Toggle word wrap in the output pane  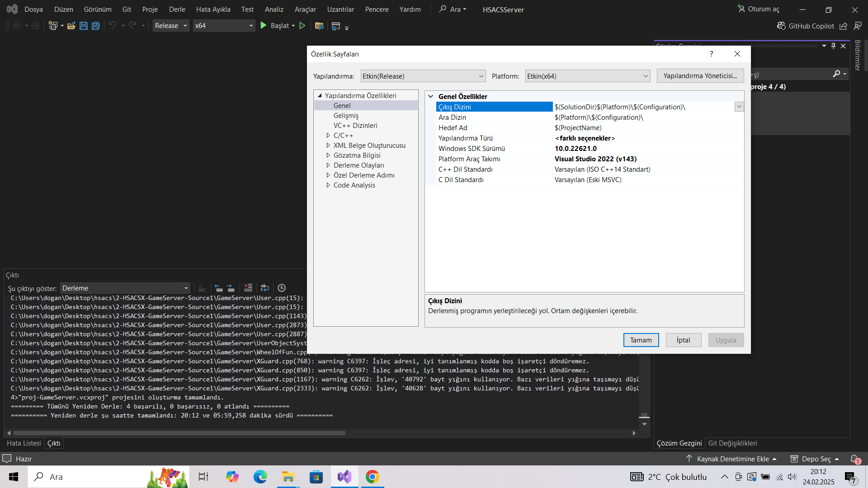tap(265, 288)
